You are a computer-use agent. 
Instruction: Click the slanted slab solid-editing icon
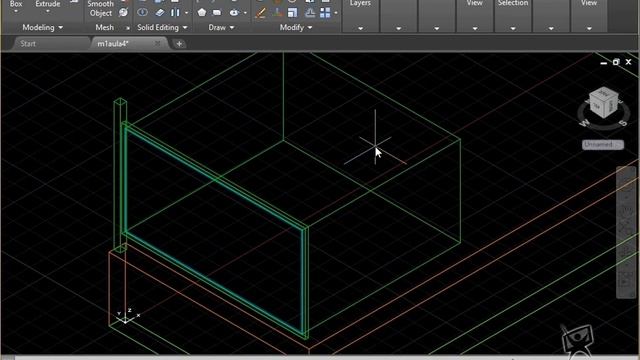(x=160, y=13)
